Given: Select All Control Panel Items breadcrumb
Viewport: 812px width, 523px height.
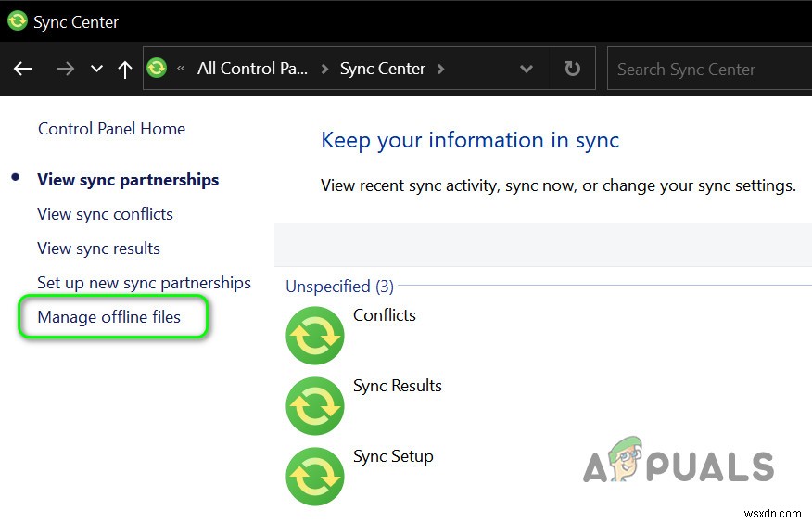Looking at the screenshot, I should point(252,69).
